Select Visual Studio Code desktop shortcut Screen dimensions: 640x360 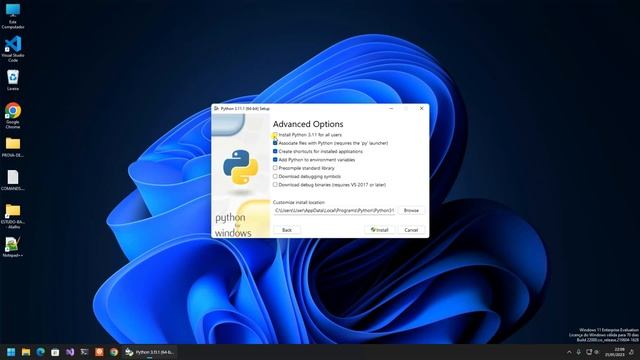click(13, 49)
